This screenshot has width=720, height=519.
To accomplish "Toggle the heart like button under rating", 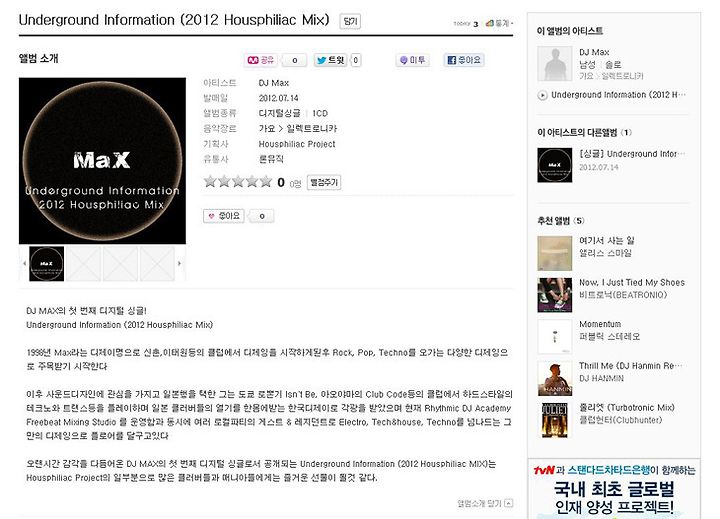I will point(224,216).
